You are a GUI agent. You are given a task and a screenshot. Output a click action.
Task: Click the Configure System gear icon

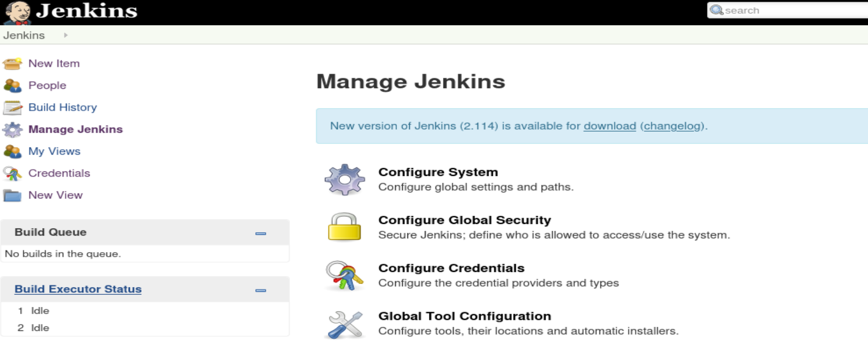tap(345, 180)
